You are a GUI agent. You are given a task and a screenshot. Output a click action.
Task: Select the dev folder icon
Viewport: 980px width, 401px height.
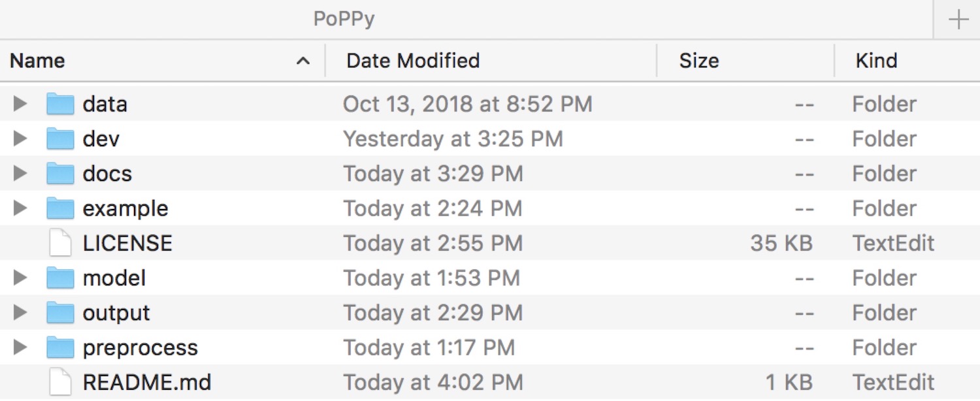coord(60,138)
